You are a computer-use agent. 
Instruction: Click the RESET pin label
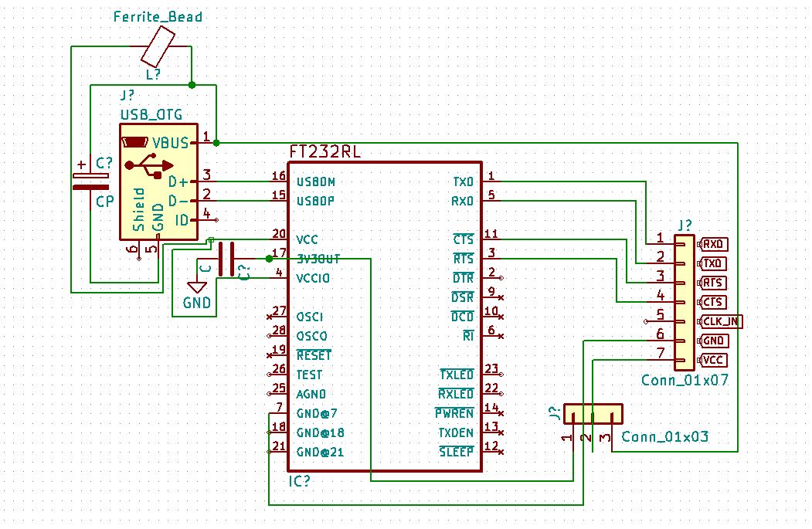tap(314, 355)
